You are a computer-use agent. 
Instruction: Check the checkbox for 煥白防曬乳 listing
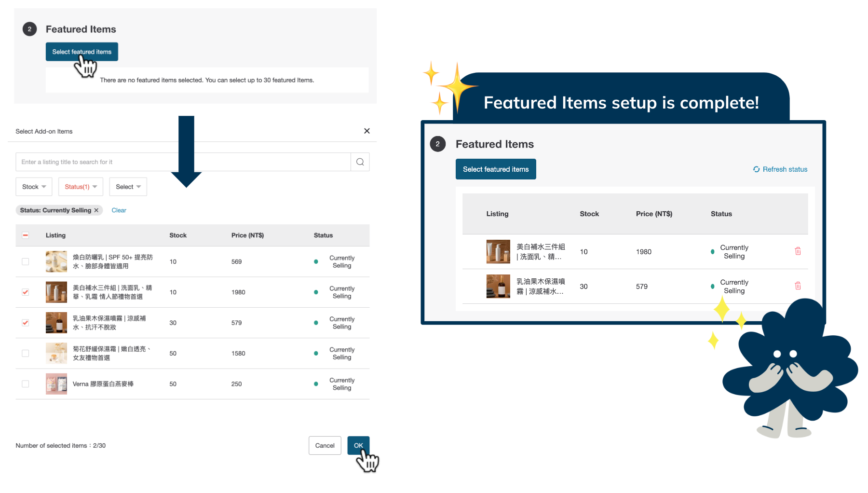tap(25, 261)
